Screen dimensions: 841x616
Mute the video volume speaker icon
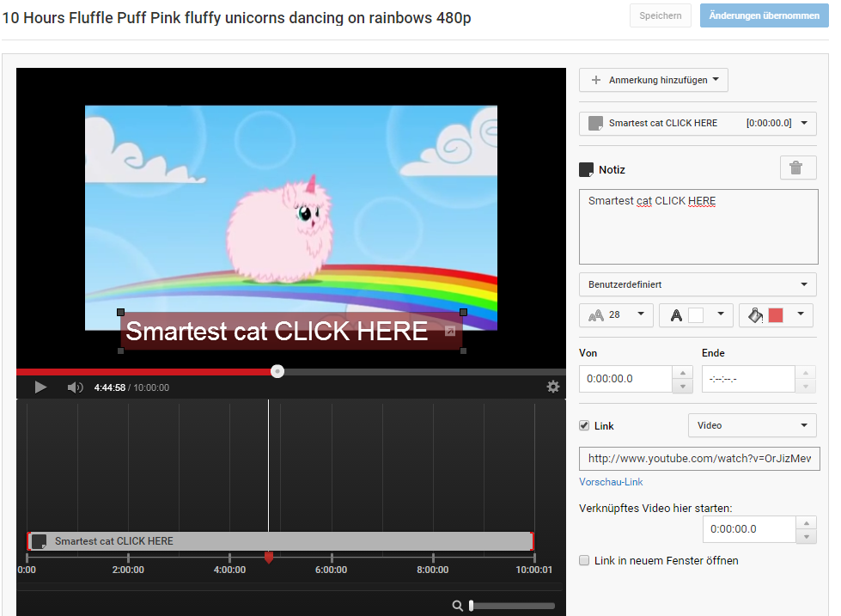point(75,387)
